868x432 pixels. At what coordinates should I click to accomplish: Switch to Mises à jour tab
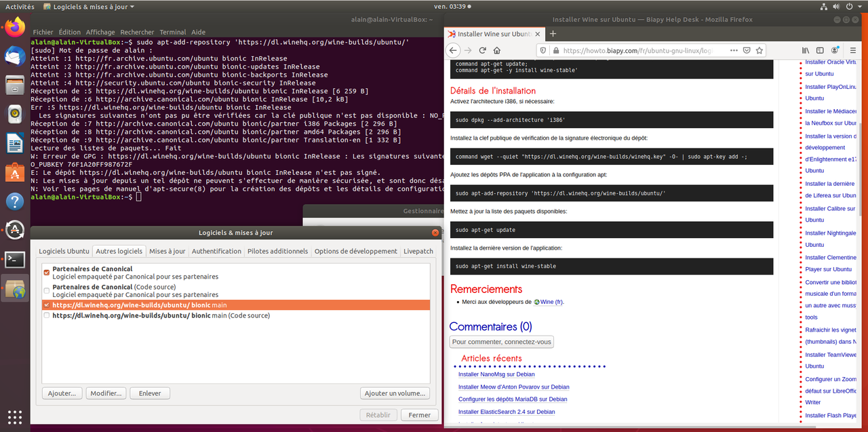[x=167, y=251]
